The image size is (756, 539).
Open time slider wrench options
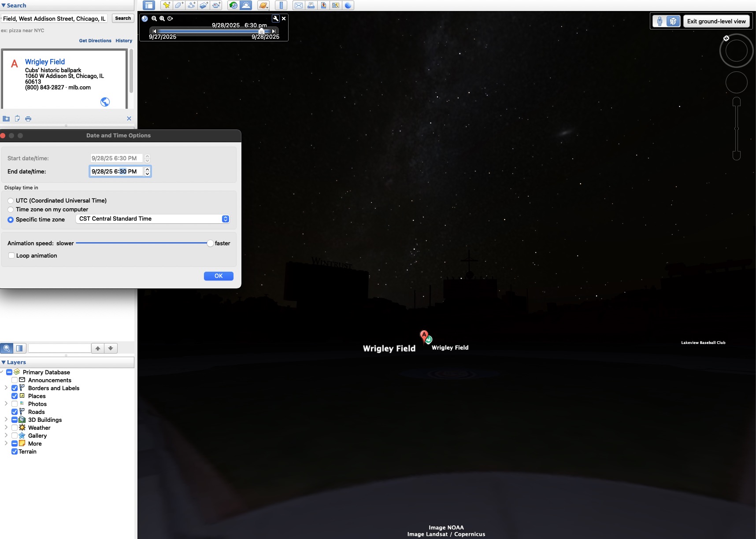tap(275, 18)
